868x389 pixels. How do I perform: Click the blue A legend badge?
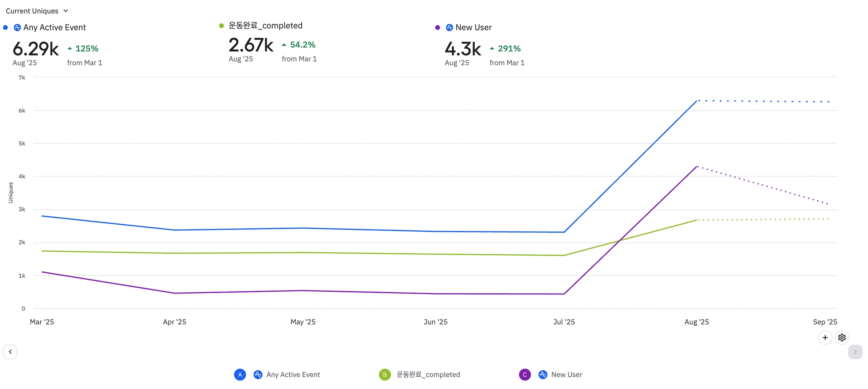pyautogui.click(x=240, y=375)
